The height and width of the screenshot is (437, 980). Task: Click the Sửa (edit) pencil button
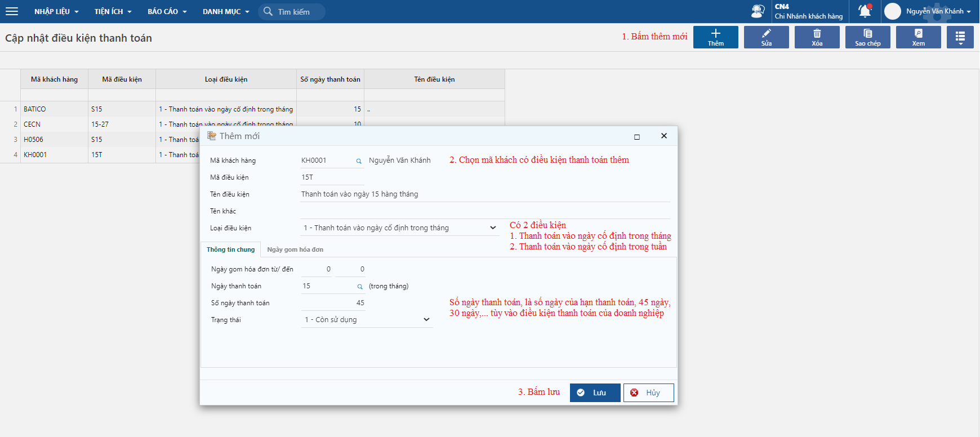tap(766, 37)
